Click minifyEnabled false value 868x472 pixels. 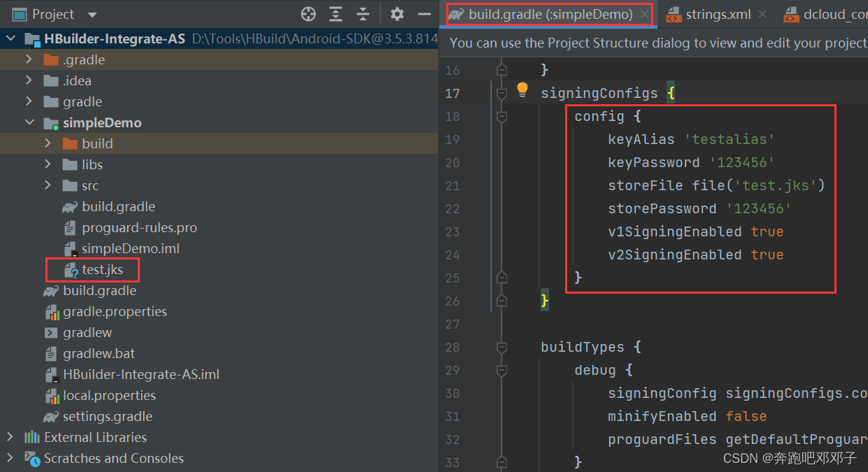pyautogui.click(x=746, y=416)
